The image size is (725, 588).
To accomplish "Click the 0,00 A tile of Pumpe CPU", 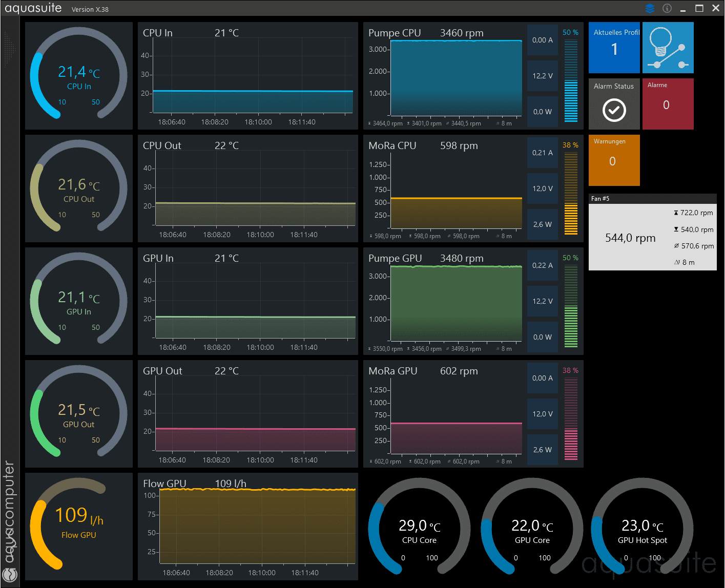I will coord(543,40).
